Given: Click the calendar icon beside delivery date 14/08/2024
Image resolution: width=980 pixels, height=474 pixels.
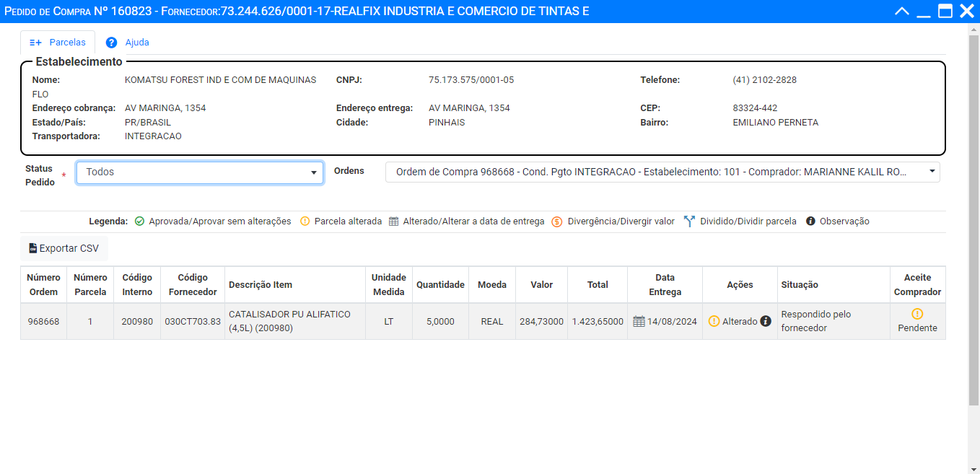Looking at the screenshot, I should pos(639,322).
